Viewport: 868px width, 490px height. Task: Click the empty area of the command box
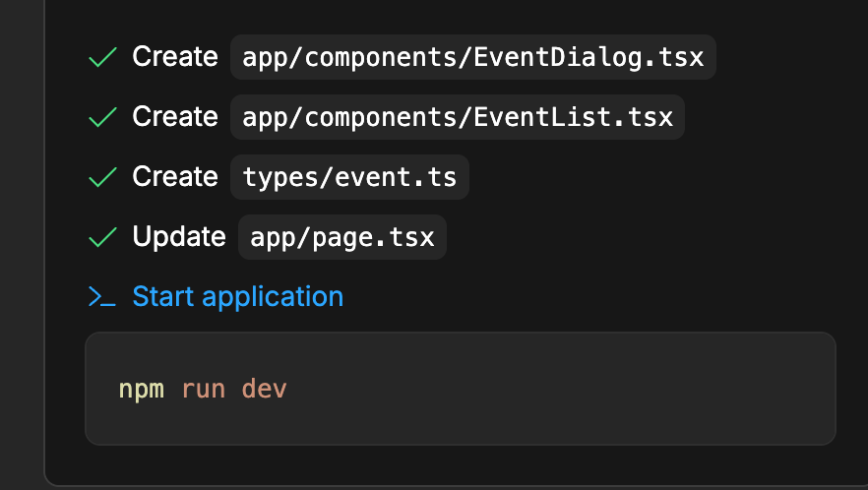tap(553, 389)
